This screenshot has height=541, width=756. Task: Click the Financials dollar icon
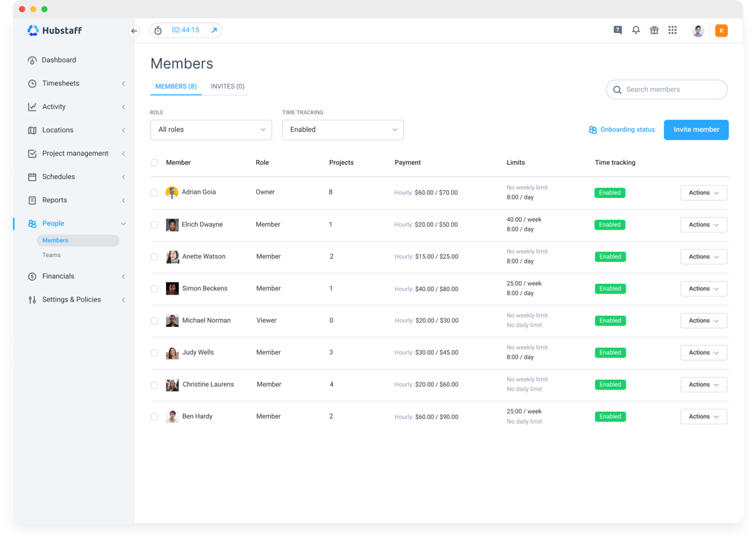(x=32, y=277)
